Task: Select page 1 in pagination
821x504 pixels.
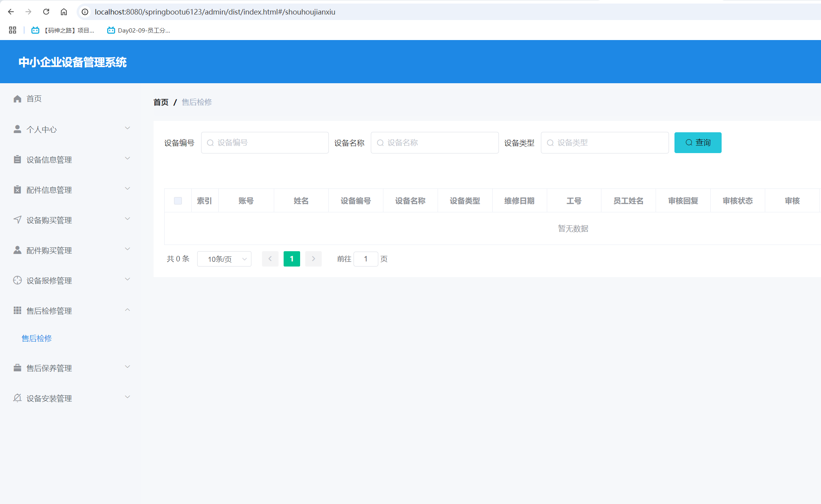Action: tap(291, 259)
